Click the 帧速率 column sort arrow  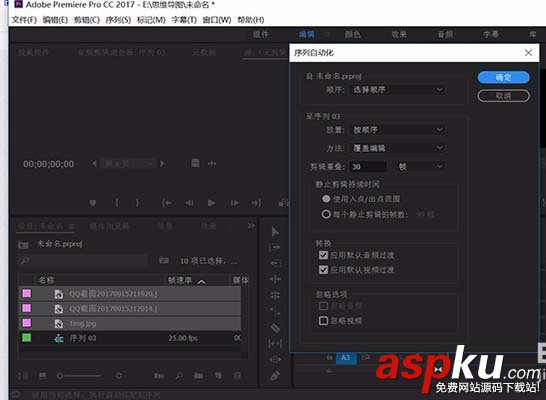[x=201, y=282]
